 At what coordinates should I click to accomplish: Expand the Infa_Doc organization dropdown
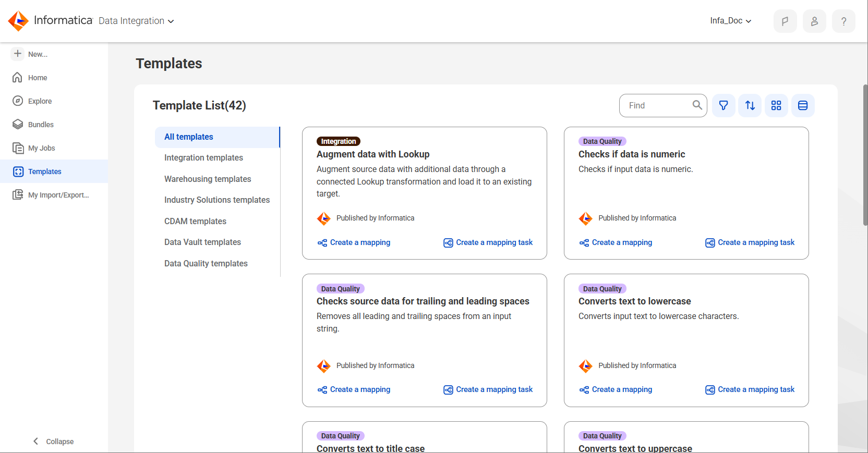730,21
